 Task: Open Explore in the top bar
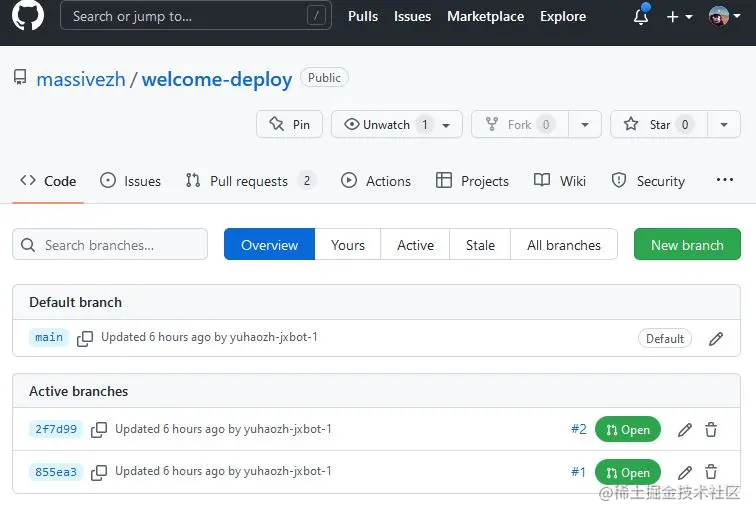pyautogui.click(x=563, y=16)
